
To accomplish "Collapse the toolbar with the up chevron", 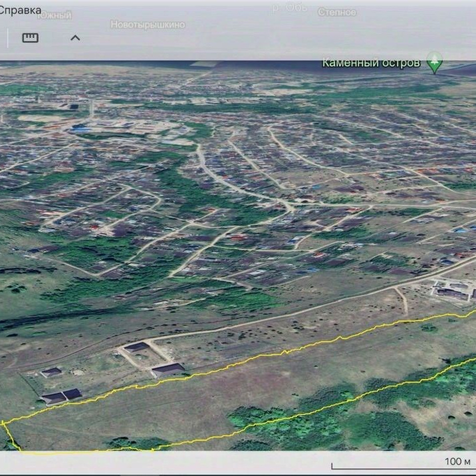I will tap(75, 38).
